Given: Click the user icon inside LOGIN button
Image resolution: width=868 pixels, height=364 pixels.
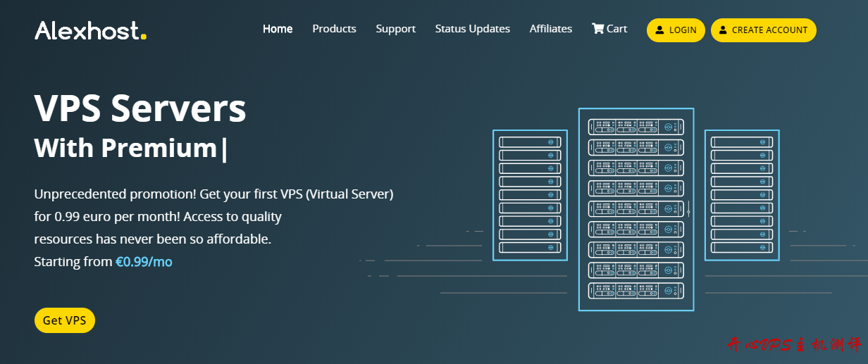Looking at the screenshot, I should pyautogui.click(x=659, y=30).
